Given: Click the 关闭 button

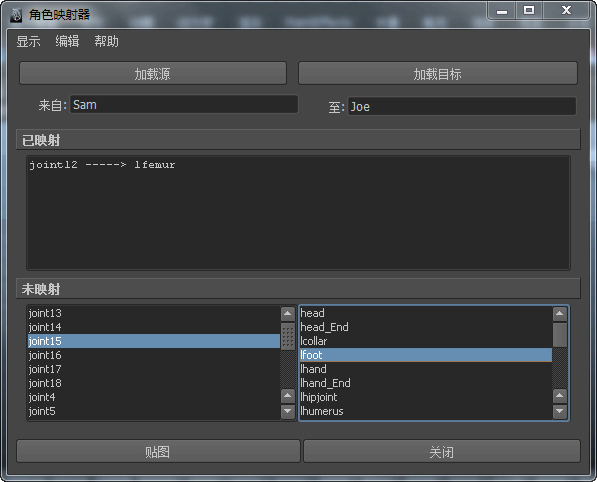Looking at the screenshot, I should 442,452.
